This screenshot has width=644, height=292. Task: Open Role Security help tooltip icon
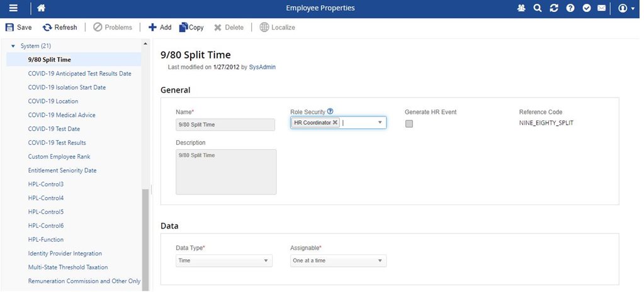coord(330,111)
